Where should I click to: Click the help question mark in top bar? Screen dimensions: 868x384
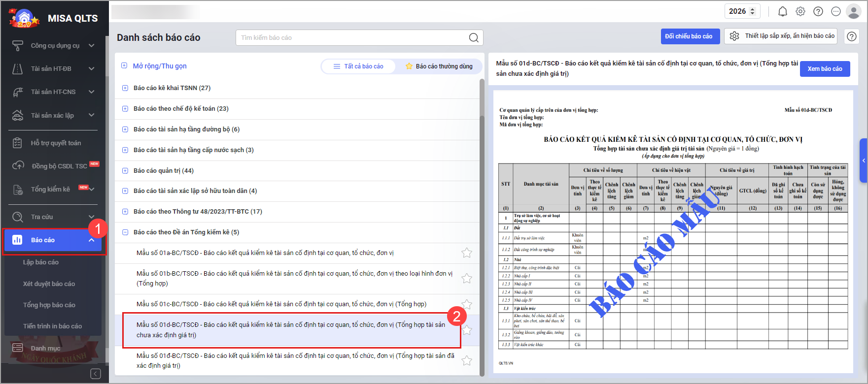tap(818, 11)
